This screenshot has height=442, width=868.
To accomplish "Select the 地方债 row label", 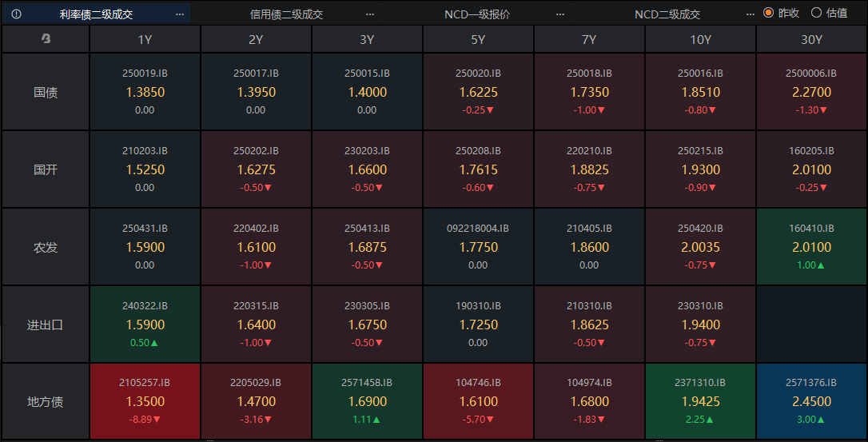I will (x=46, y=401).
